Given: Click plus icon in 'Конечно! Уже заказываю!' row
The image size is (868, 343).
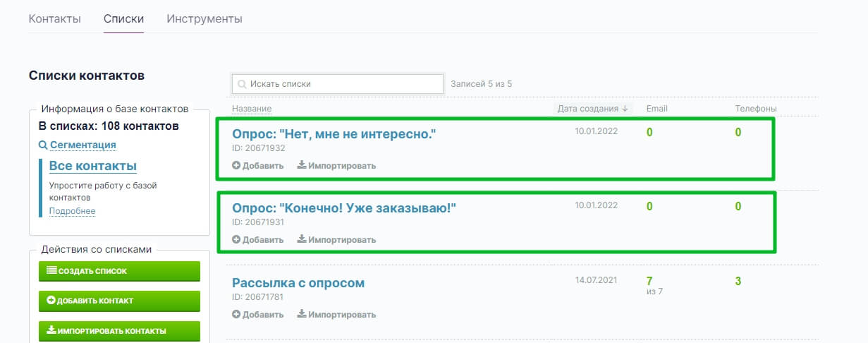Looking at the screenshot, I should 236,240.
